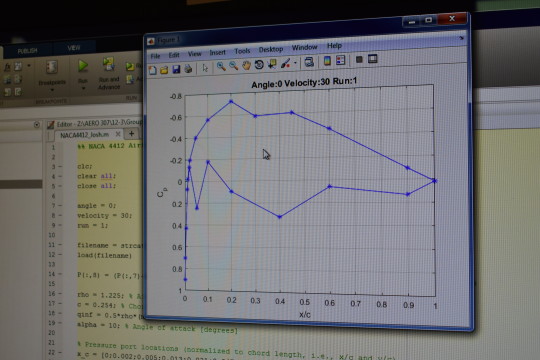Click line number 7 breakpoint dash
The image size is (540, 360).
(60, 206)
